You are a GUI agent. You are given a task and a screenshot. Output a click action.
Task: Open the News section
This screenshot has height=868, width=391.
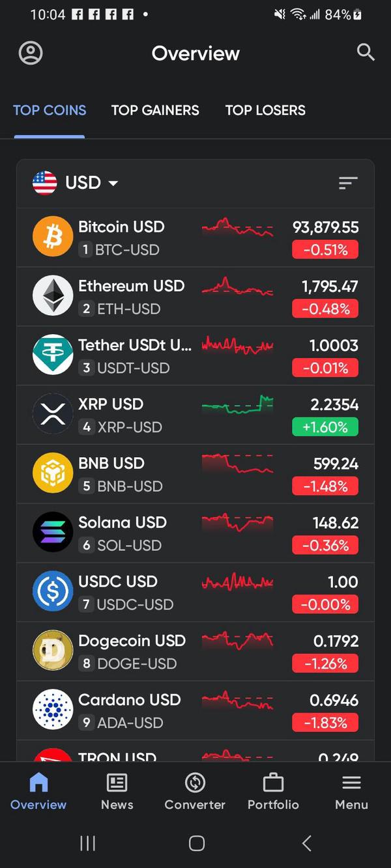(x=117, y=791)
